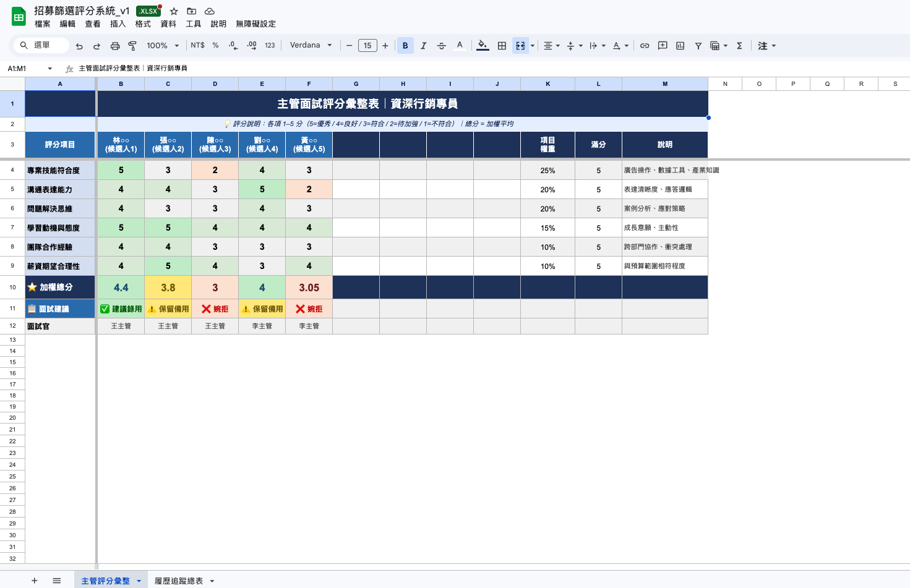Open the 資料 menu
This screenshot has height=588, width=910.
point(168,24)
